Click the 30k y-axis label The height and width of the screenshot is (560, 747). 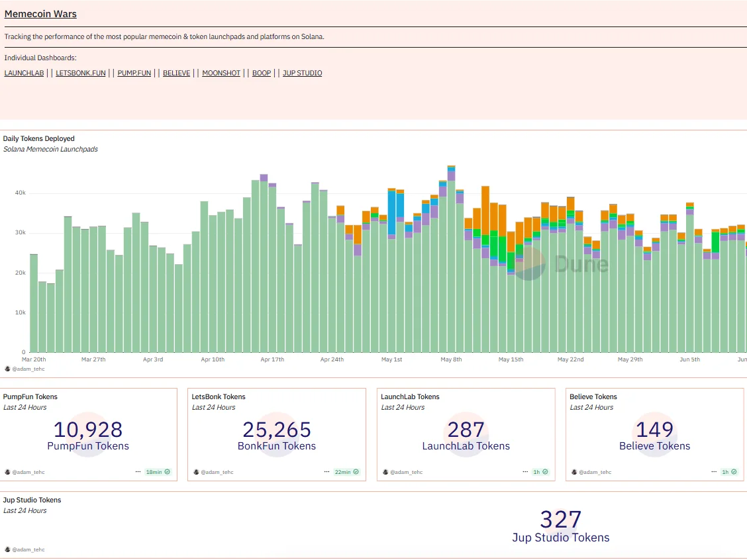21,232
